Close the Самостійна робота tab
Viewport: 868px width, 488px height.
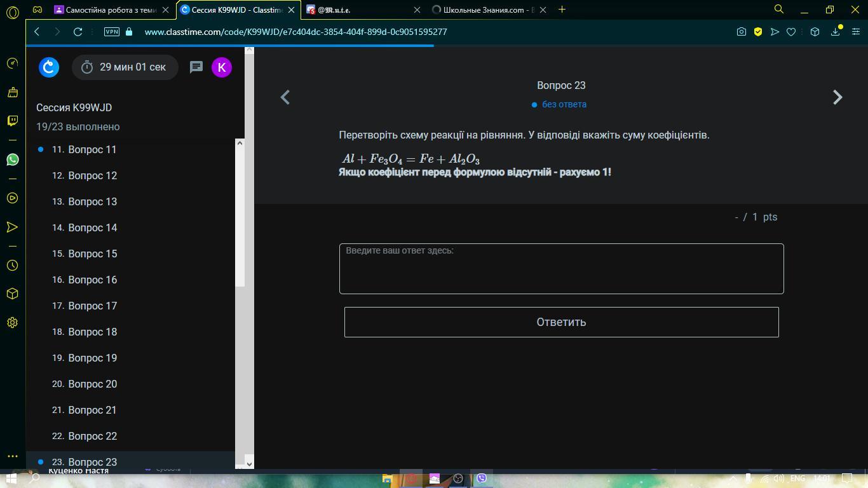click(166, 10)
